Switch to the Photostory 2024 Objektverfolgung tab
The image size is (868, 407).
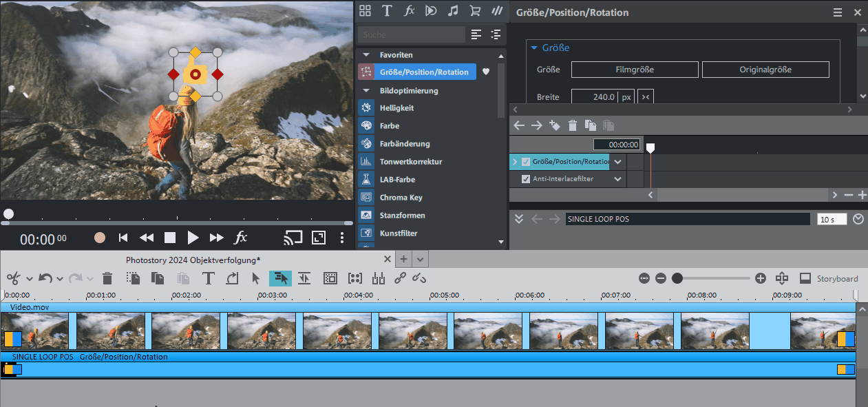coord(193,260)
